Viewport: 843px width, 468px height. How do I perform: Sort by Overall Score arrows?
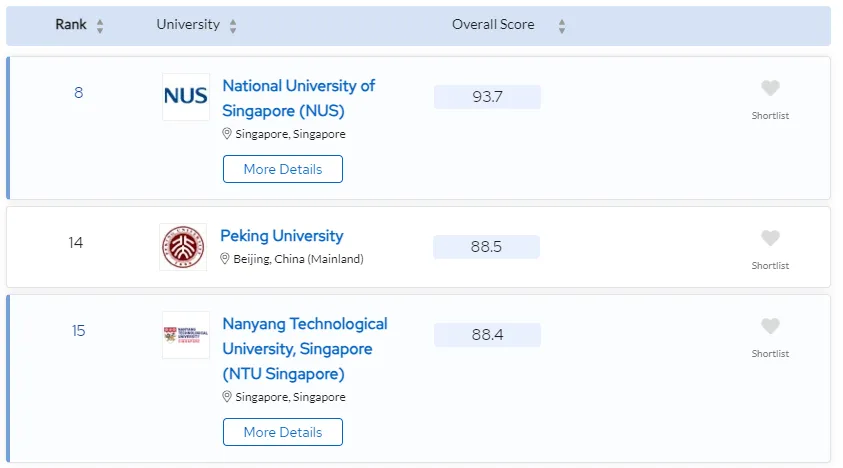tap(561, 26)
